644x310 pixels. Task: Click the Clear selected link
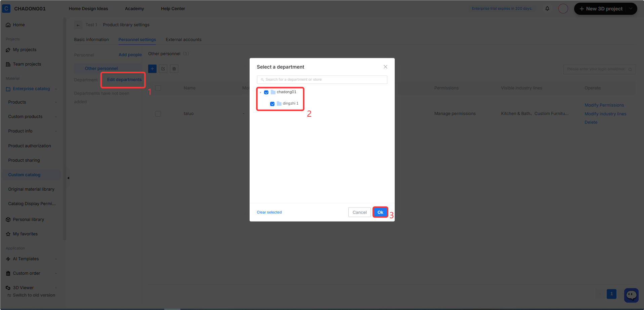269,212
